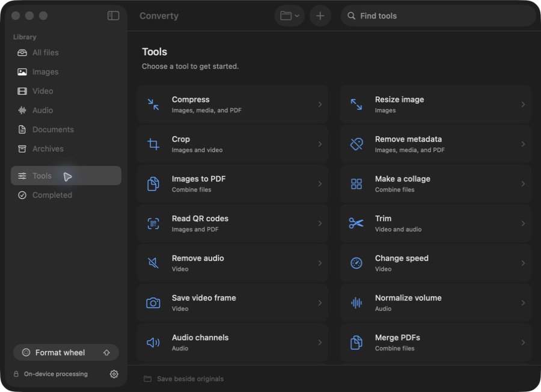Click the Remove metadata tag icon
This screenshot has height=392, width=541.
(x=356, y=144)
